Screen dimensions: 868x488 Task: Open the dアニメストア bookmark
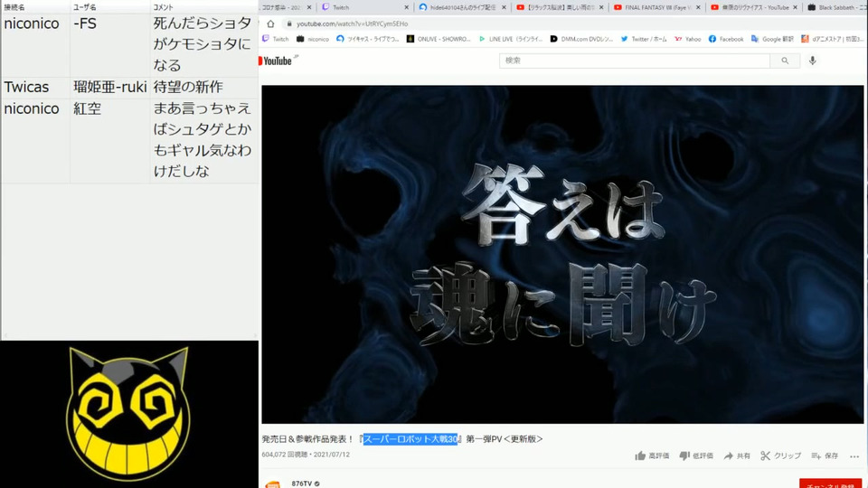(833, 39)
